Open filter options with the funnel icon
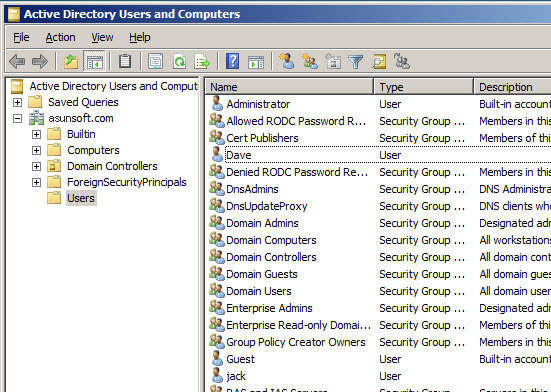 [x=355, y=61]
